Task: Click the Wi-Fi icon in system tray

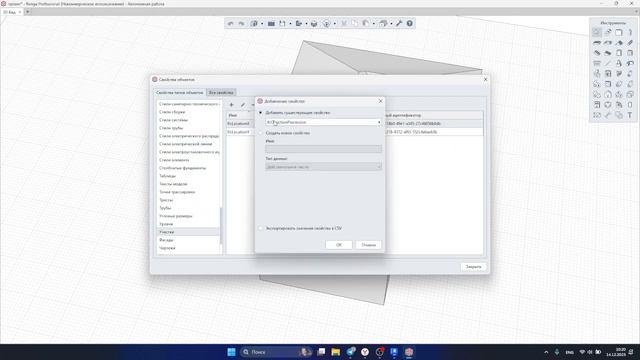Action: pyautogui.click(x=582, y=352)
